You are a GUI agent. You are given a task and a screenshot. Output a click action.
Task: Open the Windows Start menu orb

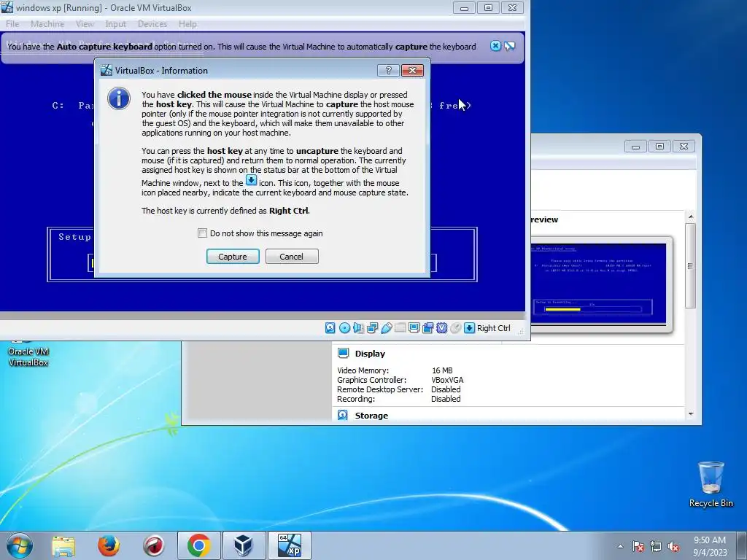pos(20,545)
